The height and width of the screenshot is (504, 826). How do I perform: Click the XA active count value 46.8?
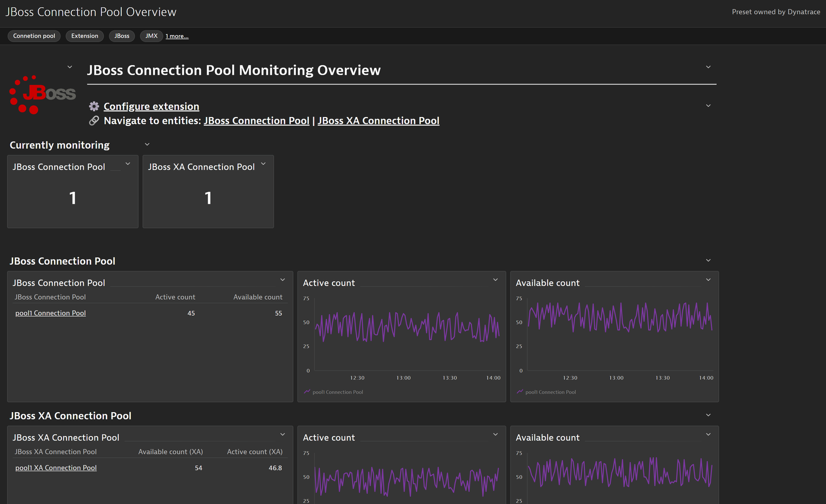(x=275, y=468)
